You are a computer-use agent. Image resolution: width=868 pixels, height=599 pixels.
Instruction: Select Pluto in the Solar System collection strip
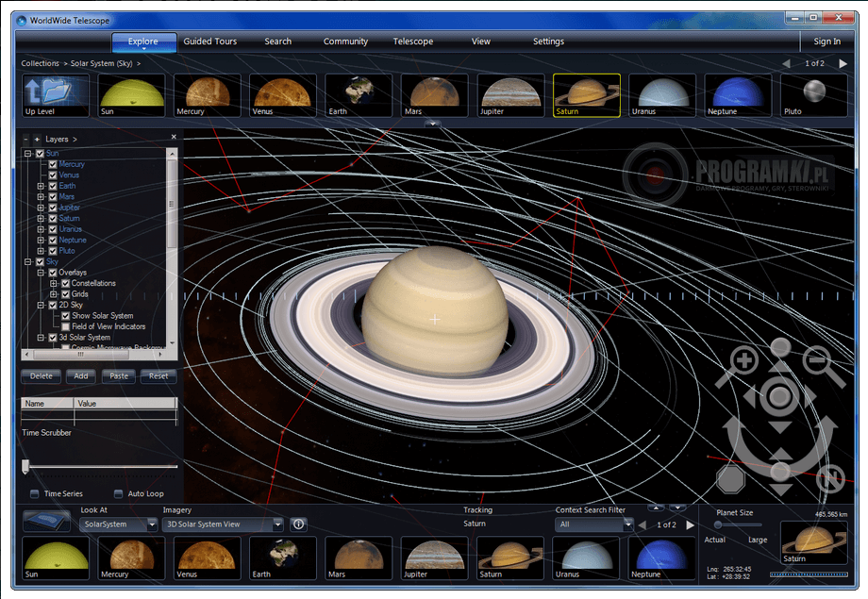tap(813, 95)
